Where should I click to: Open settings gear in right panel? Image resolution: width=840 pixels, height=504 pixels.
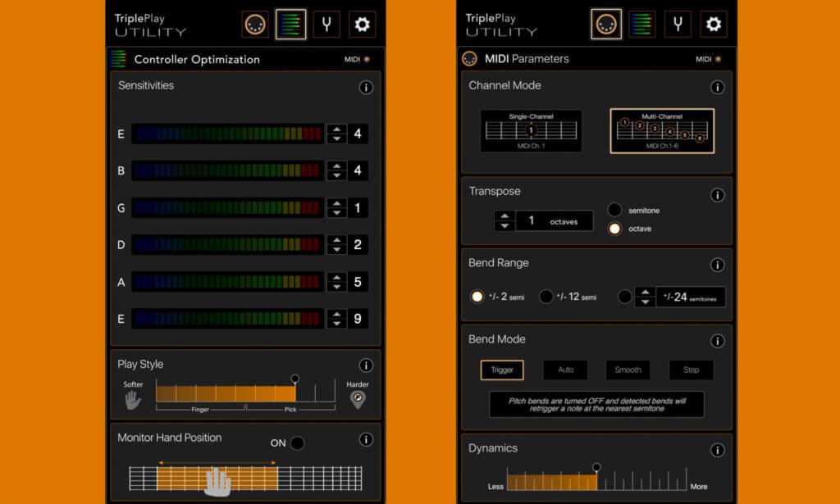pos(714,24)
